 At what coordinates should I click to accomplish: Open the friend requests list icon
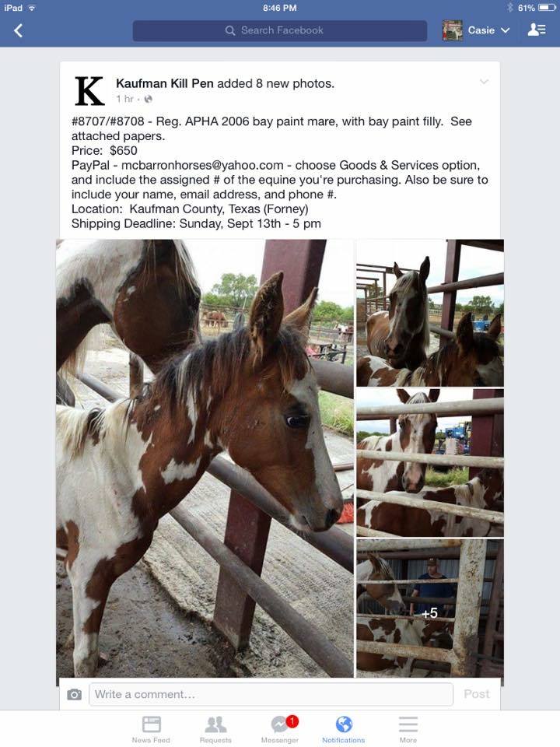pyautogui.click(x=537, y=30)
